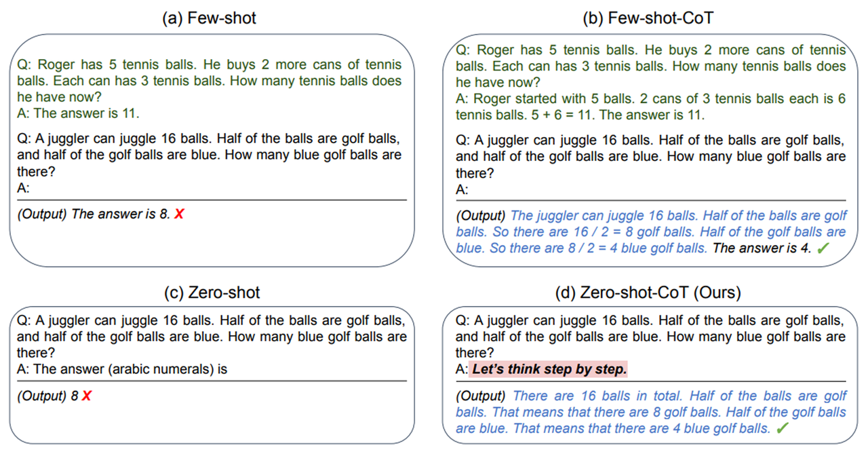Click "(Output)" label in the Zero-shot panel
868x454 pixels.
42,395
